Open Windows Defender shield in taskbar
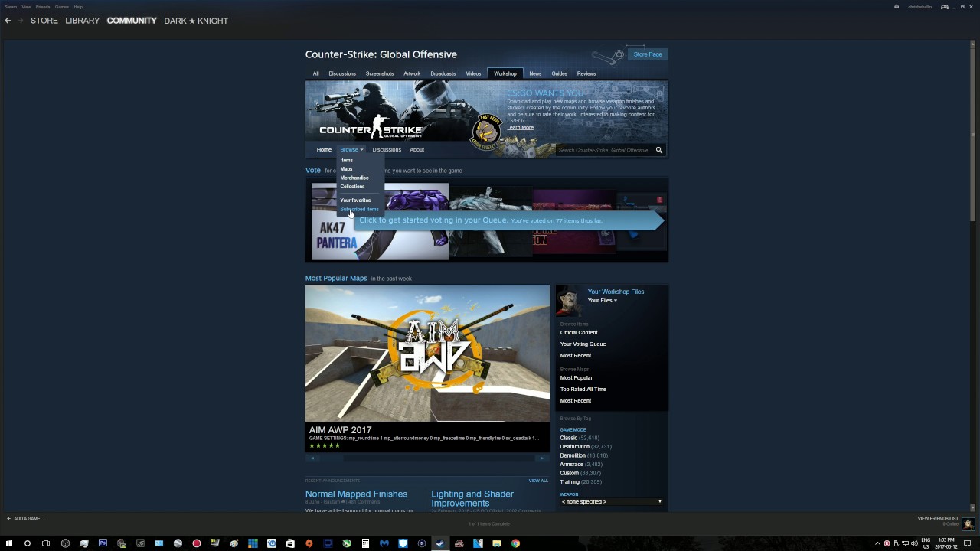The image size is (980, 551). pos(403,543)
